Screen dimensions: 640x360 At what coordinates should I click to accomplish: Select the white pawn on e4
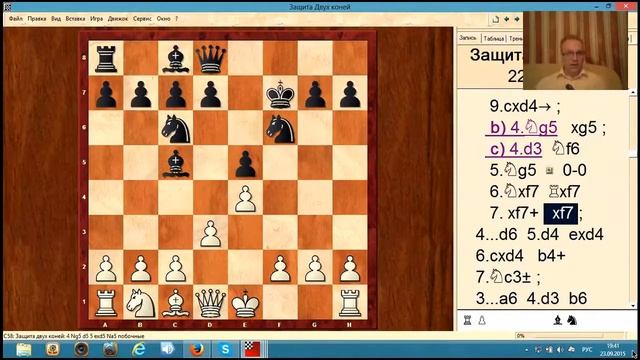tap(245, 198)
